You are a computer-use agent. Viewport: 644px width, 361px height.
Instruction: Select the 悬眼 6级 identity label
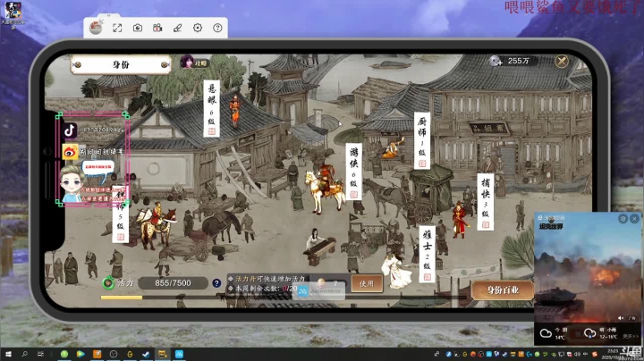[x=211, y=108]
